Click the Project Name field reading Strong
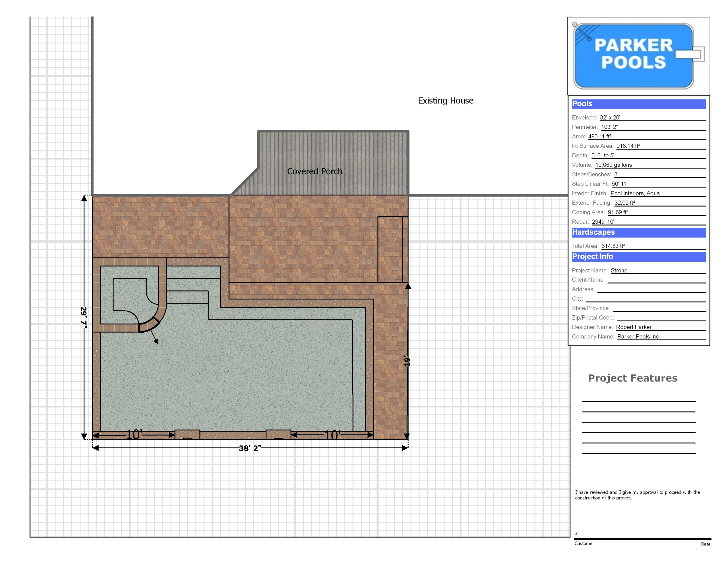This screenshot has height=562, width=728. [x=619, y=270]
